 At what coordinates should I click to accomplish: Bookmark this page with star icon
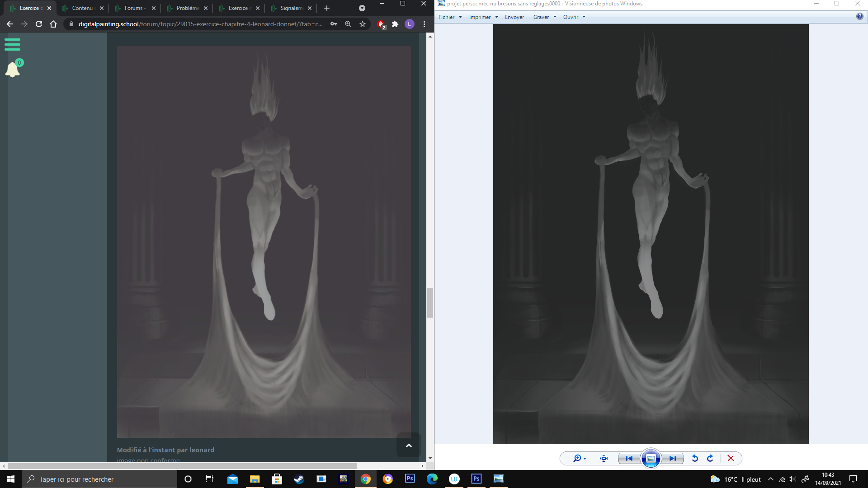click(363, 24)
